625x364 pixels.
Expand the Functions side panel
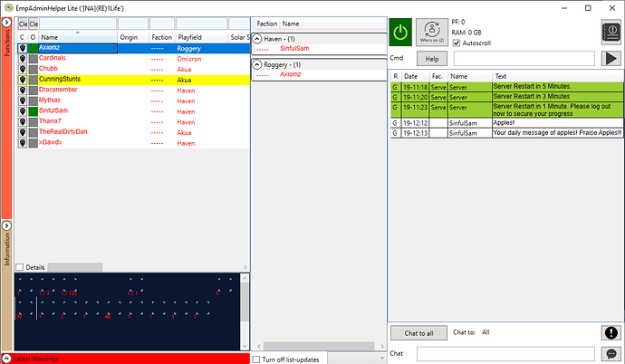pyautogui.click(x=6, y=23)
